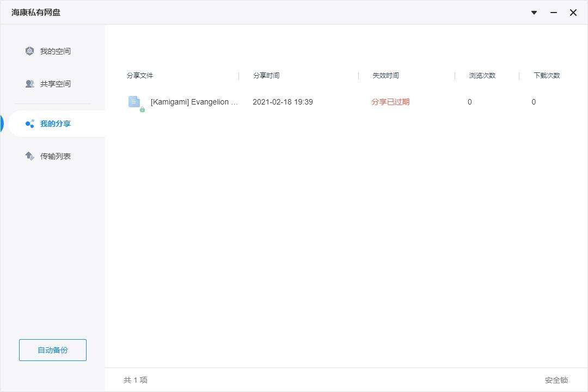This screenshot has width=588, height=392.
Task: Open the app window title bar dropdown arrow
Action: 534,13
